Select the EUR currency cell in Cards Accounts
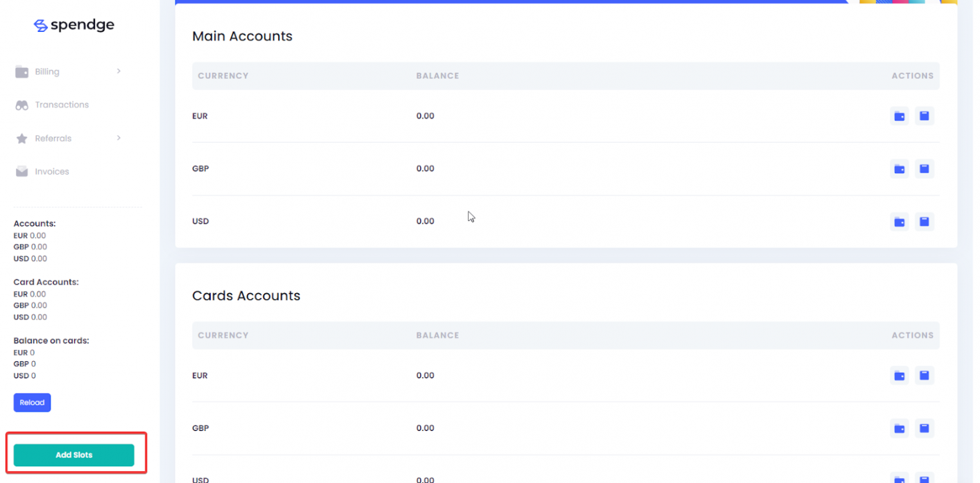 200,376
